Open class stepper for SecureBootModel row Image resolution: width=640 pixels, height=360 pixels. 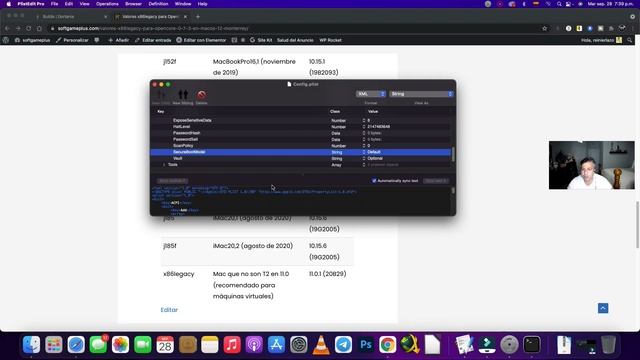pos(364,152)
